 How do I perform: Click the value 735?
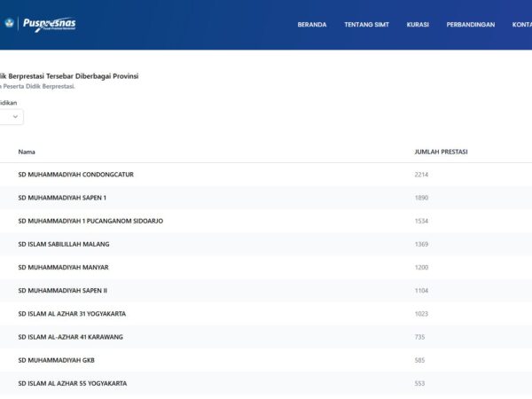click(419, 337)
